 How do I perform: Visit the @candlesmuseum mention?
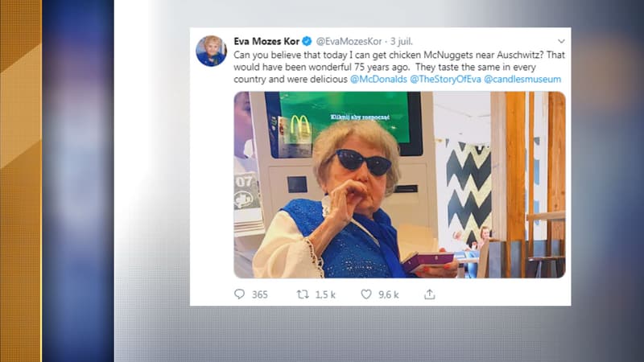coord(522,80)
